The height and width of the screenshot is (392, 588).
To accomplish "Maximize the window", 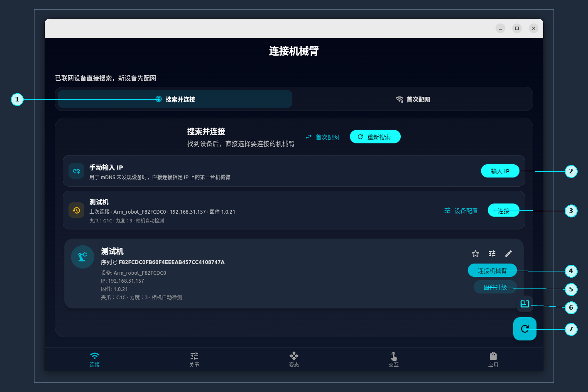I will point(517,28).
